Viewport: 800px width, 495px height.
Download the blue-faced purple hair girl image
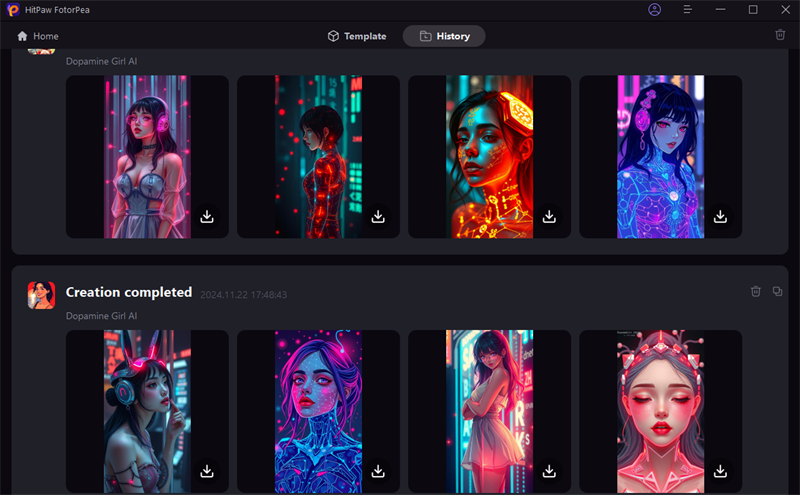tap(378, 472)
